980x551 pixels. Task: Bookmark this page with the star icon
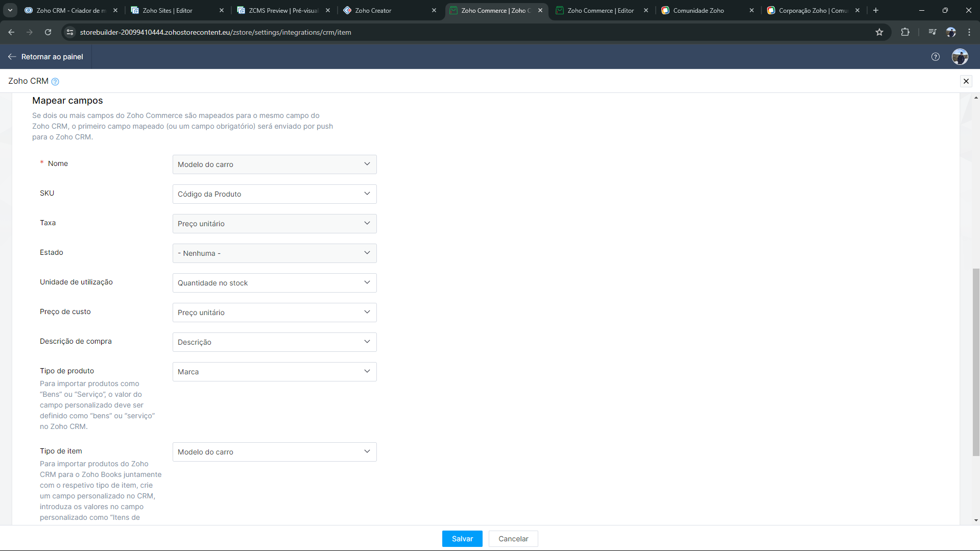879,32
